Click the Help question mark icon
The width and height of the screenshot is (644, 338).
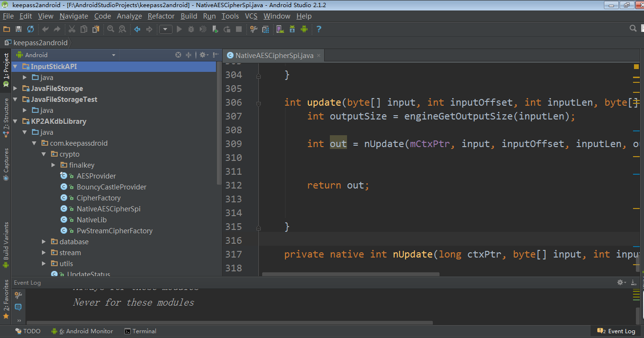(319, 29)
